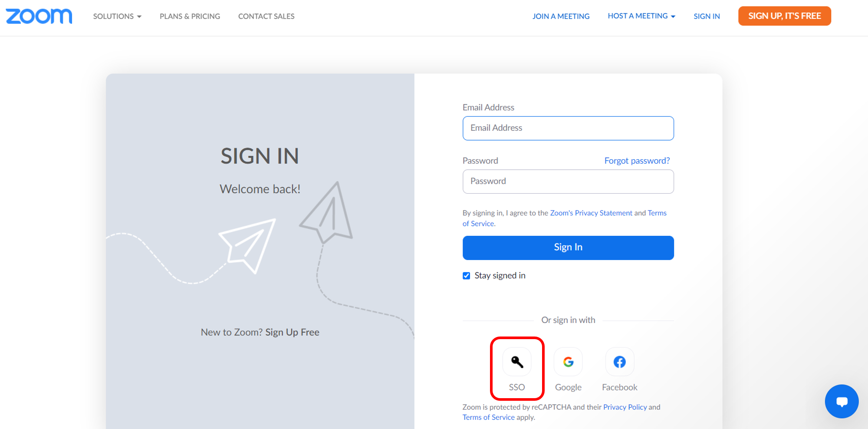
Task: Expand the Host a Meeting dropdown
Action: 641,16
